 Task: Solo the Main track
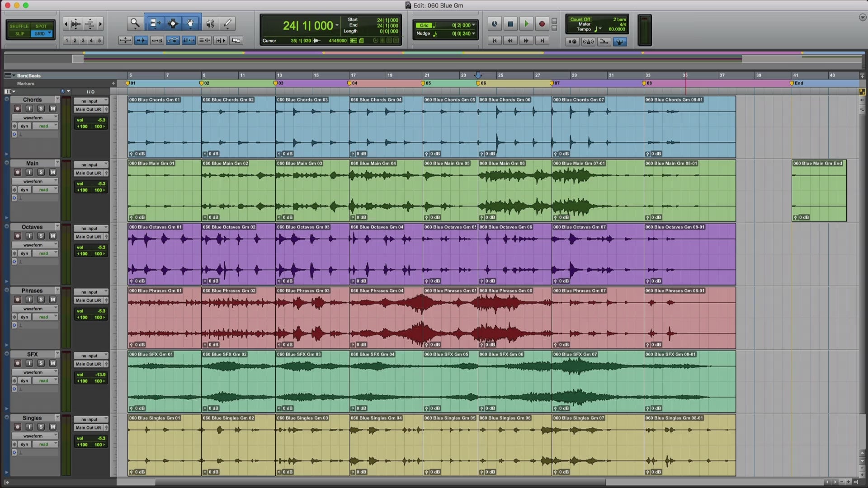41,172
